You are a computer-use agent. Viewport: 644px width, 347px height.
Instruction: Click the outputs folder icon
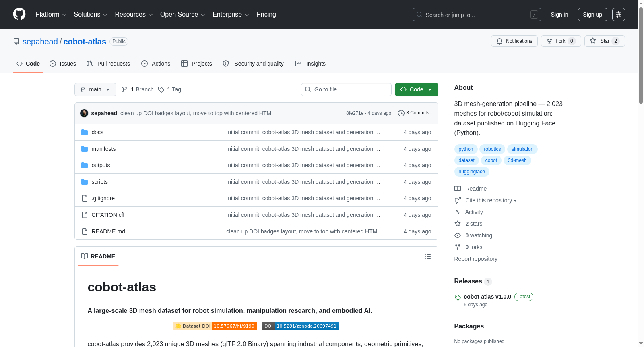(85, 165)
